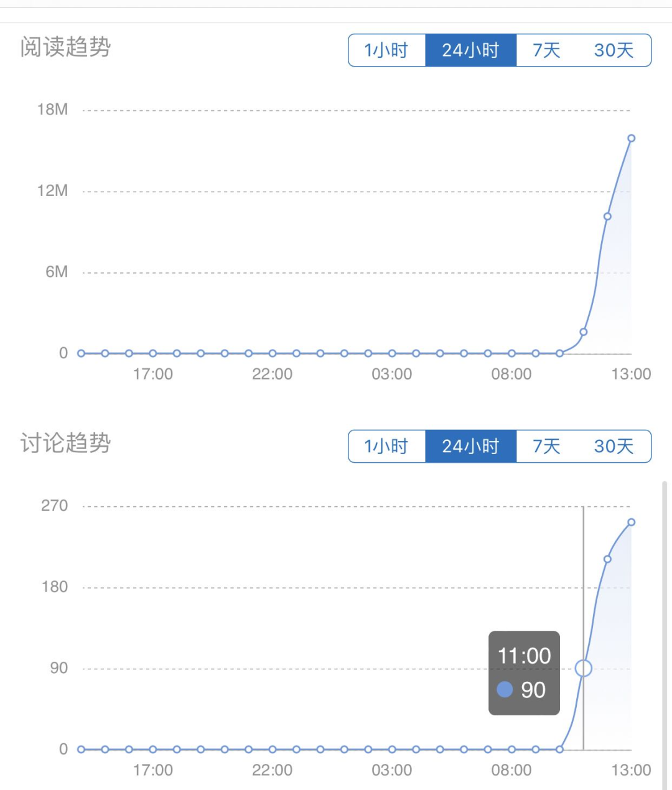
Task: Switch 阅读趋势 to 7天 view
Action: (546, 50)
